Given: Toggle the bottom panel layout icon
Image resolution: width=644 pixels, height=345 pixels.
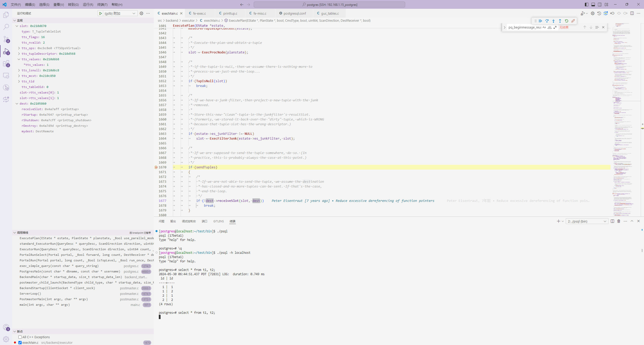Looking at the screenshot, I should [x=593, y=5].
